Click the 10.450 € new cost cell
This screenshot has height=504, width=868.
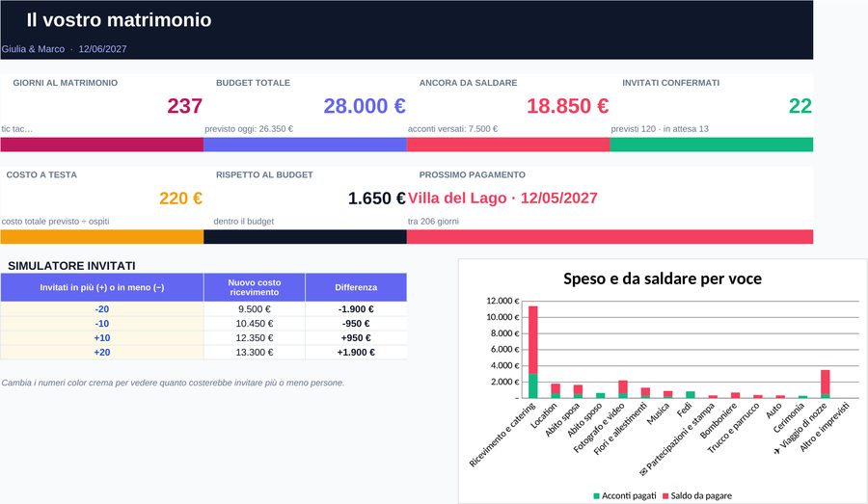pos(254,324)
